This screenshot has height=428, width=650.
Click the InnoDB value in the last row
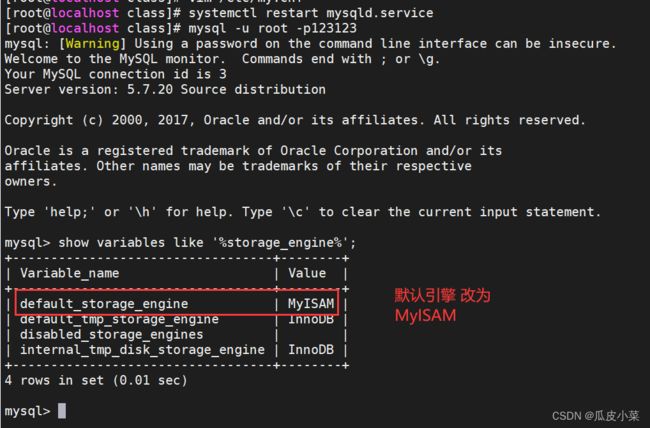(311, 350)
